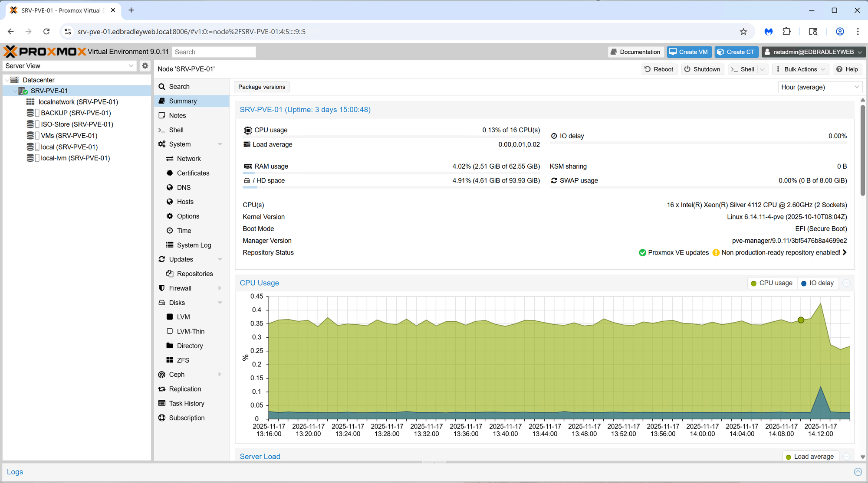Click the Reboot node button
This screenshot has height=483, width=868.
[659, 69]
